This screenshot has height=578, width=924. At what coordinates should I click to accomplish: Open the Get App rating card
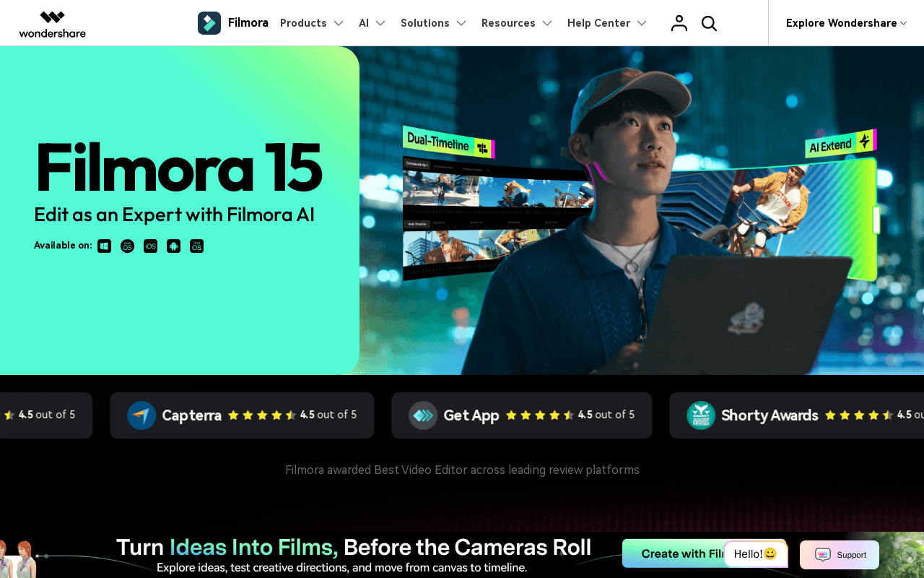521,415
